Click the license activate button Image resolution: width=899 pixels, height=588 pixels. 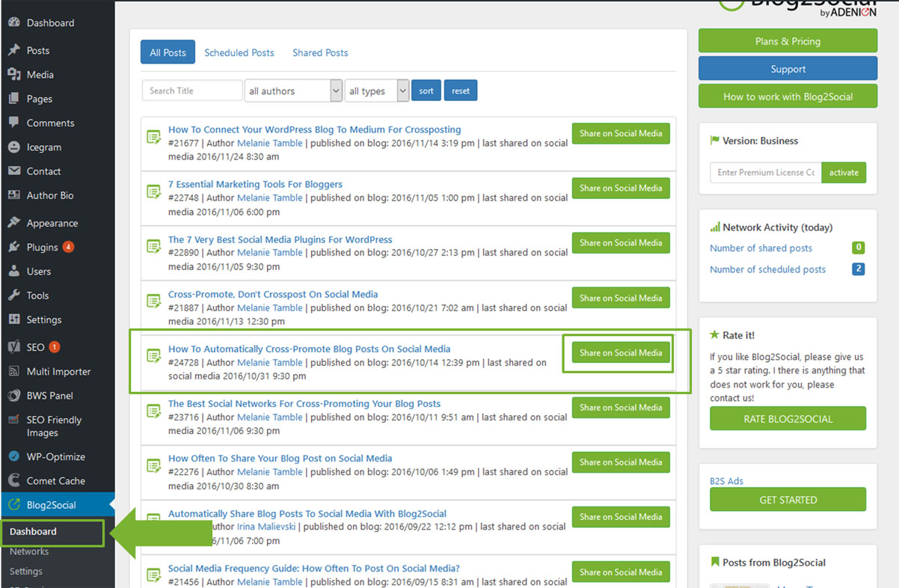click(x=844, y=172)
